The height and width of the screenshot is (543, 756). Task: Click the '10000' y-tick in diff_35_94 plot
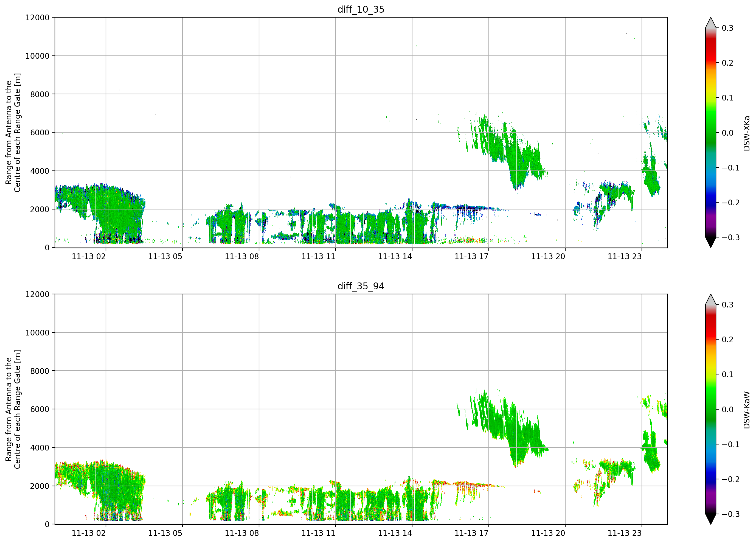pos(37,333)
